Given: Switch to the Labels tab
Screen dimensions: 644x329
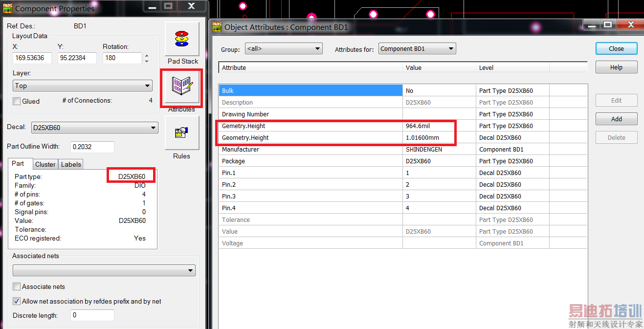Looking at the screenshot, I should (x=71, y=164).
